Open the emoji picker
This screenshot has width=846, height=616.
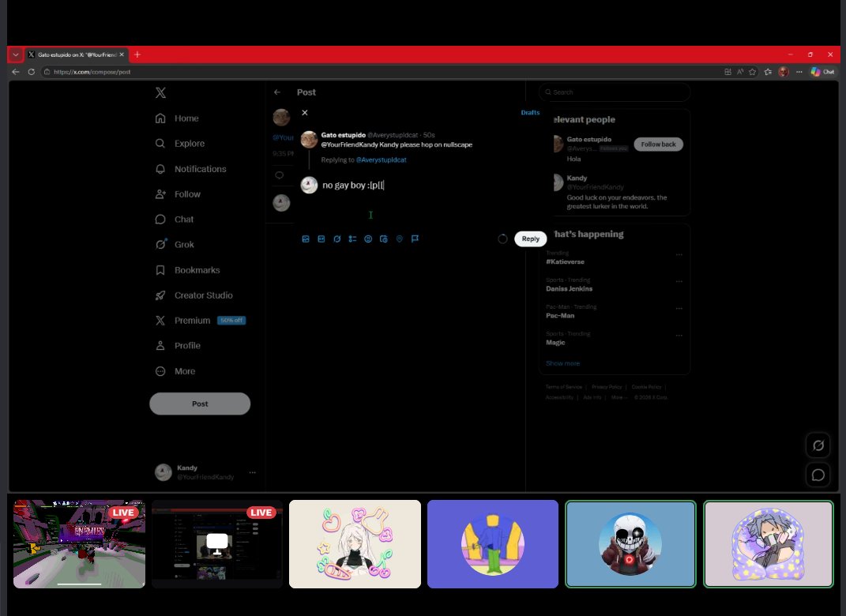coord(368,239)
